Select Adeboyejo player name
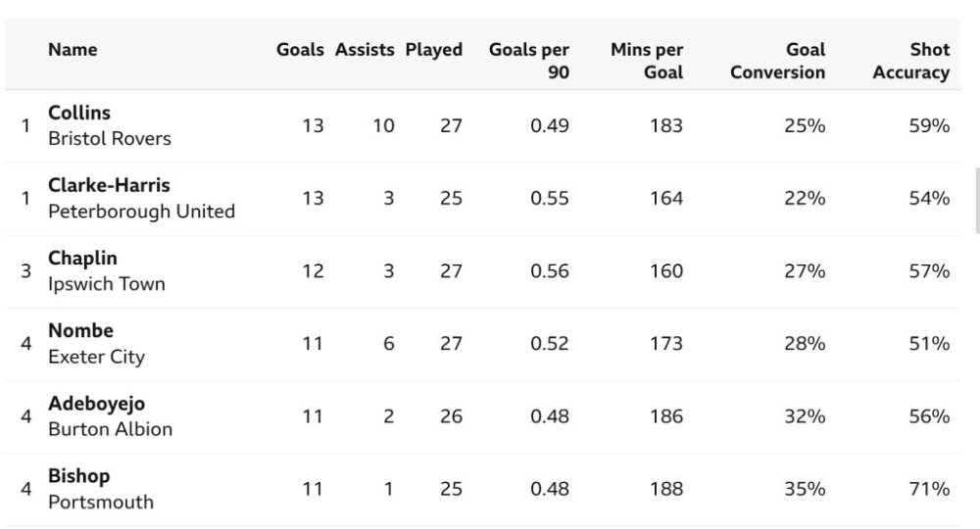980x529 pixels. [96, 404]
